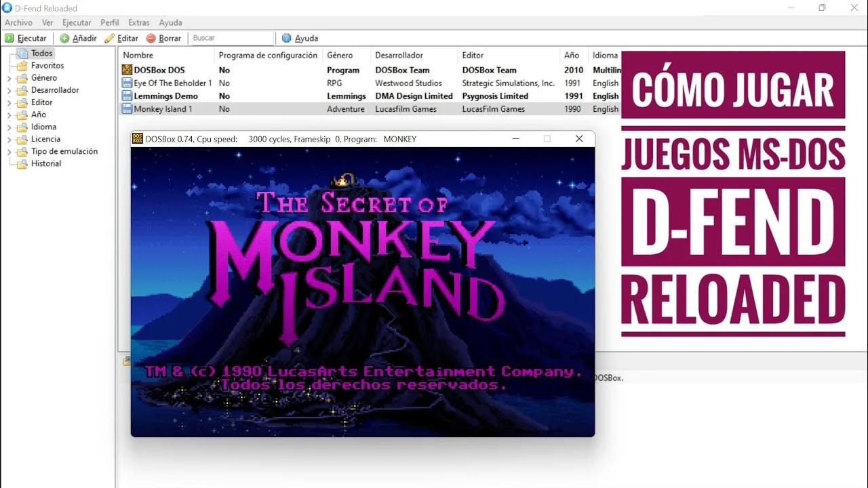Click the Eye Of The Beholder 1 icon
868x488 pixels.
tap(127, 83)
